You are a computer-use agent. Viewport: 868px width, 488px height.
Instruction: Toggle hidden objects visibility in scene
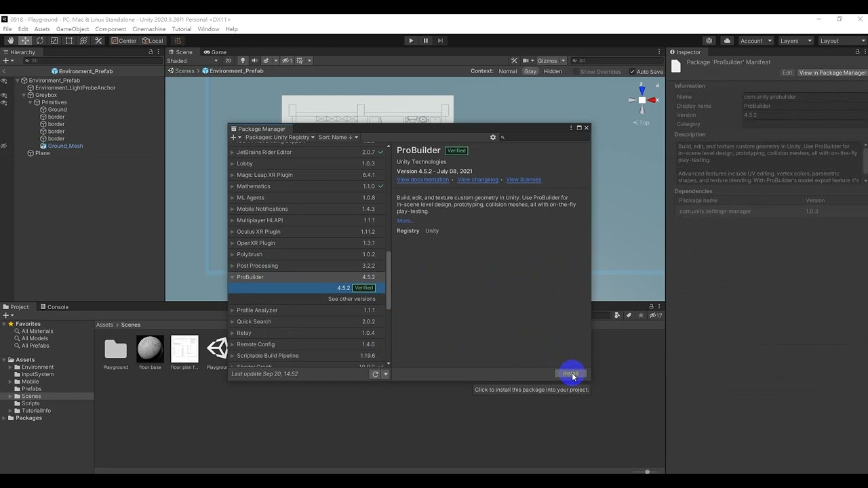(288, 60)
